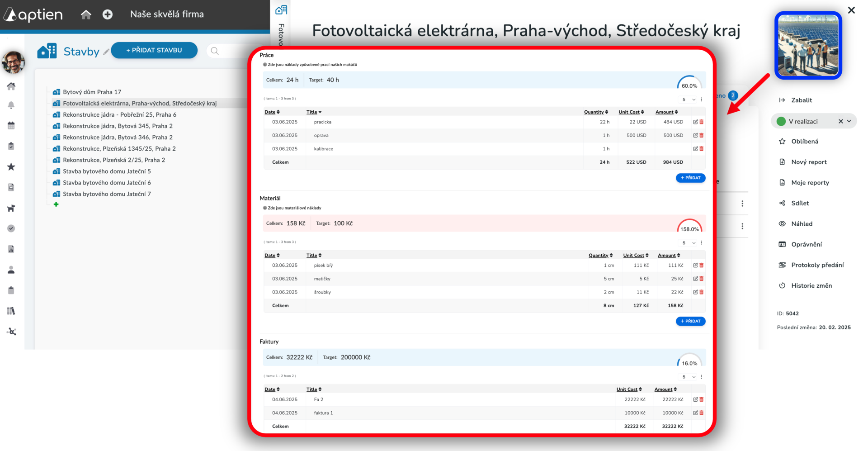Click the 158.0% progress gauge in Materiál

click(689, 226)
